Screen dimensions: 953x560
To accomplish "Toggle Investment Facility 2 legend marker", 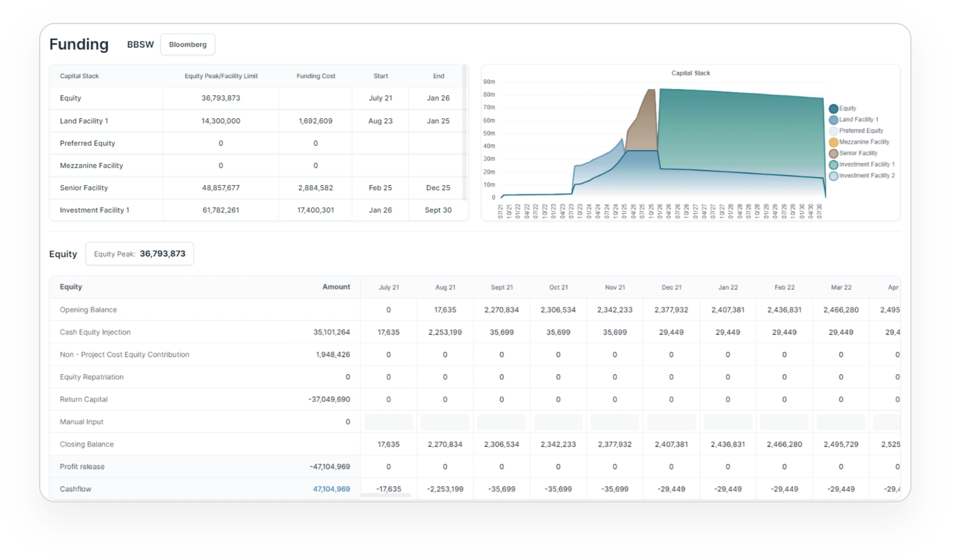I will [833, 176].
